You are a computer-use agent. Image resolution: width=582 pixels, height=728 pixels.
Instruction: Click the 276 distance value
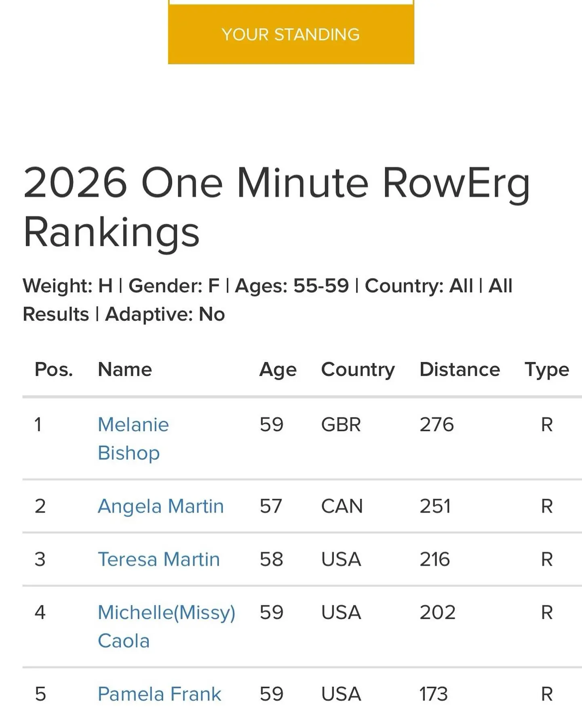tap(437, 425)
